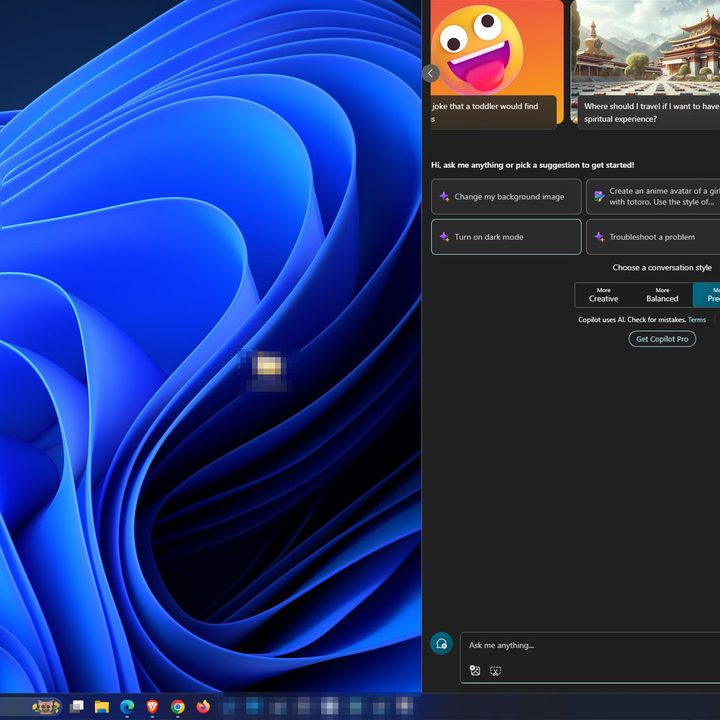Launch Brave browser from the taskbar
This screenshot has width=720, height=720.
click(x=152, y=706)
